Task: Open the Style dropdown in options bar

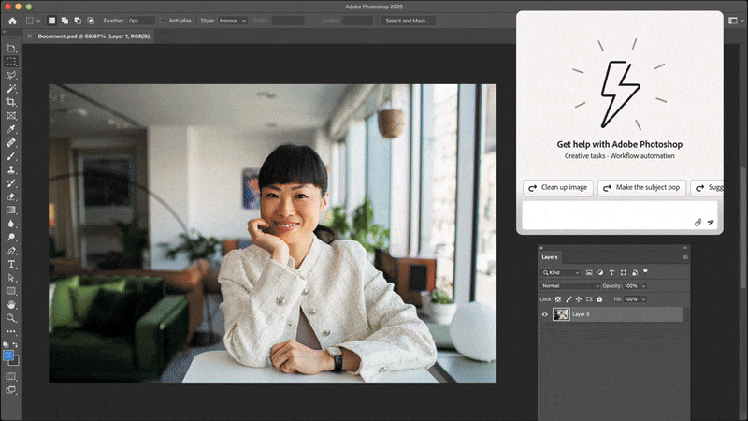Action: (233, 20)
